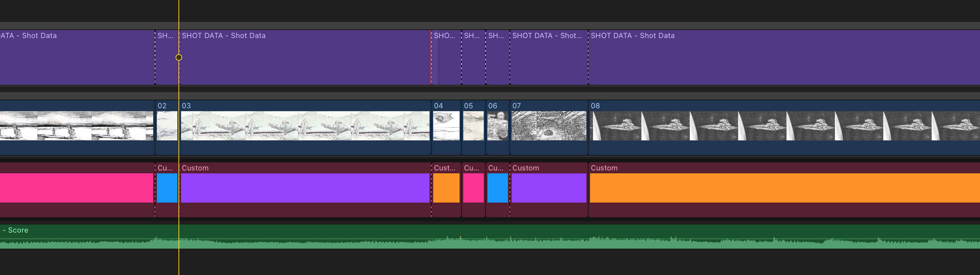Image resolution: width=980 pixels, height=275 pixels.
Task: Select clip 06 in the timeline
Action: 498,127
